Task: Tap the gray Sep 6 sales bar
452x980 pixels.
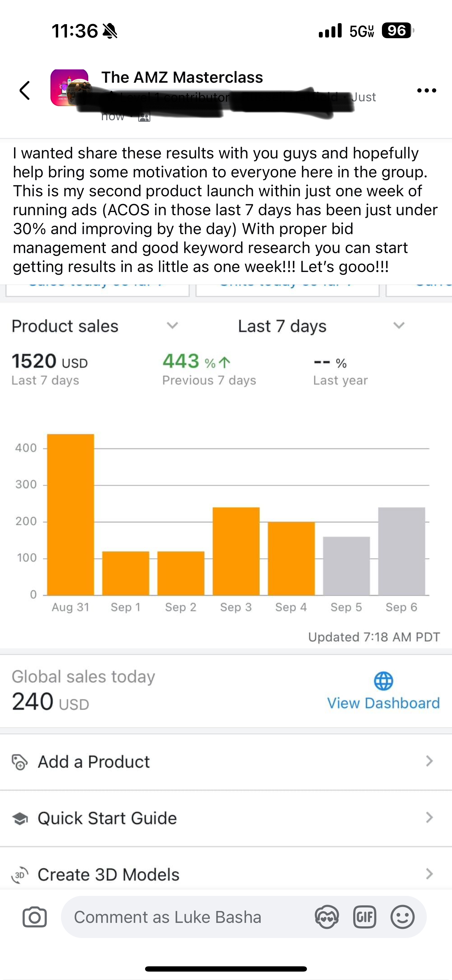Action: click(x=402, y=551)
